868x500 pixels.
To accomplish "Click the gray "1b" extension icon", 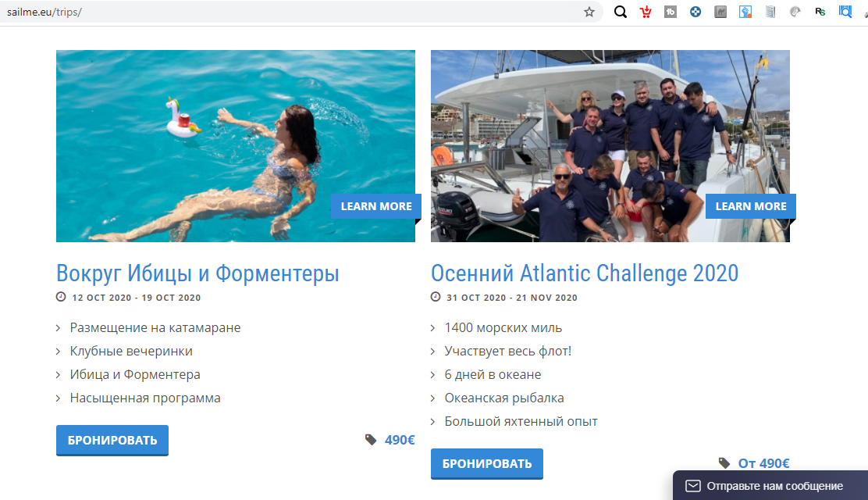I will point(671,12).
